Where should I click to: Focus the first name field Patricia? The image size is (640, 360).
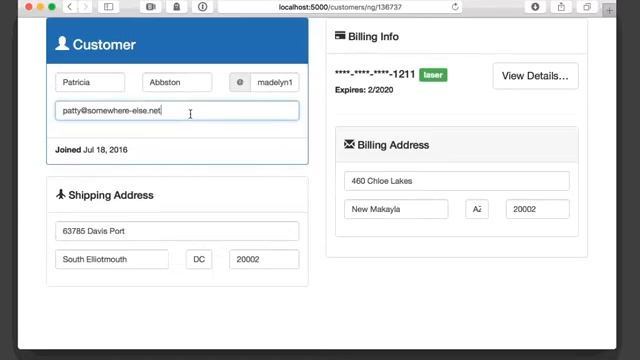(x=90, y=82)
